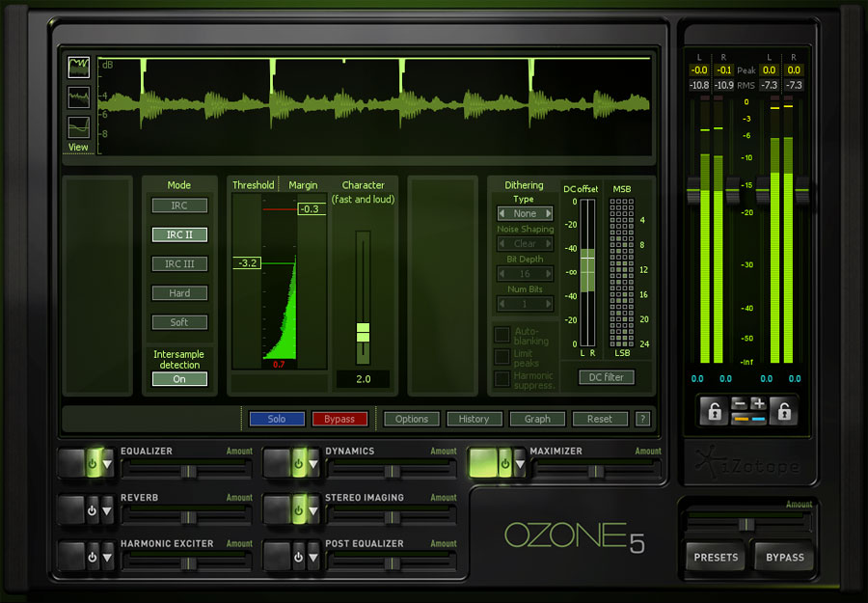Select Soft limiter mode
This screenshot has width=868, height=603.
pyautogui.click(x=179, y=322)
